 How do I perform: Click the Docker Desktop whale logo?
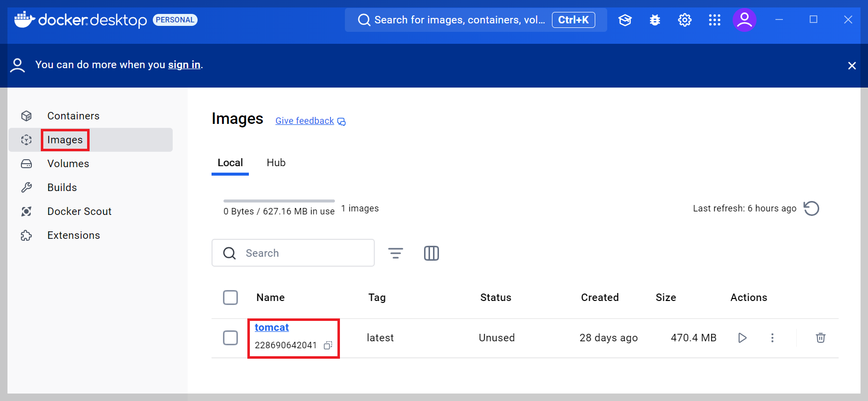[25, 19]
